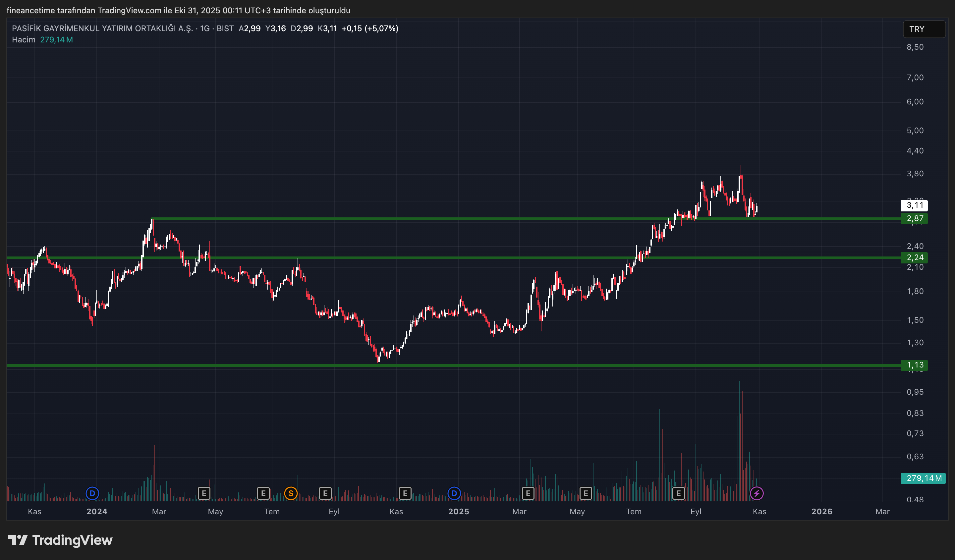
Task: Click the orange stock split "S" marker
Action: [x=290, y=493]
